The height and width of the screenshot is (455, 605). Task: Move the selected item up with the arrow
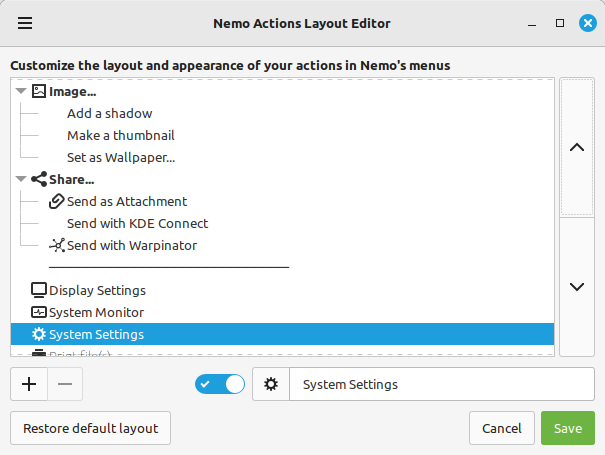(576, 147)
